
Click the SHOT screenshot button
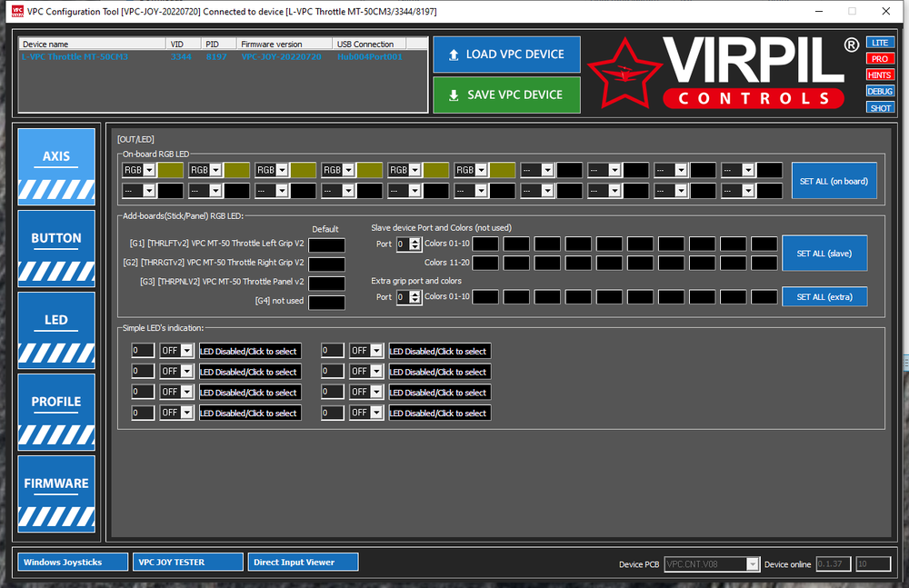coord(880,107)
